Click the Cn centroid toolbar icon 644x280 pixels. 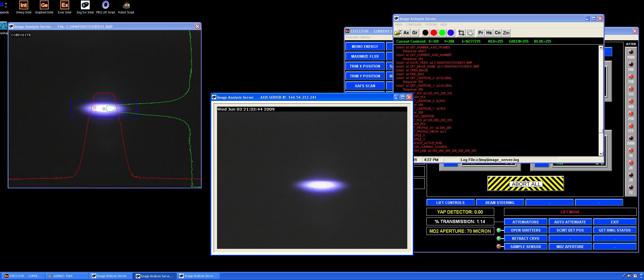(497, 33)
